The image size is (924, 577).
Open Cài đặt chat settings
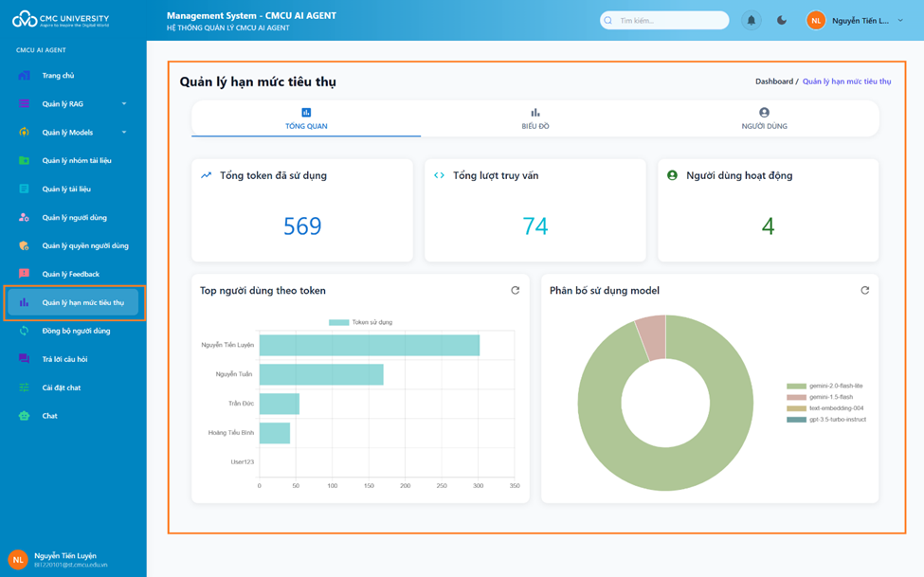click(62, 388)
